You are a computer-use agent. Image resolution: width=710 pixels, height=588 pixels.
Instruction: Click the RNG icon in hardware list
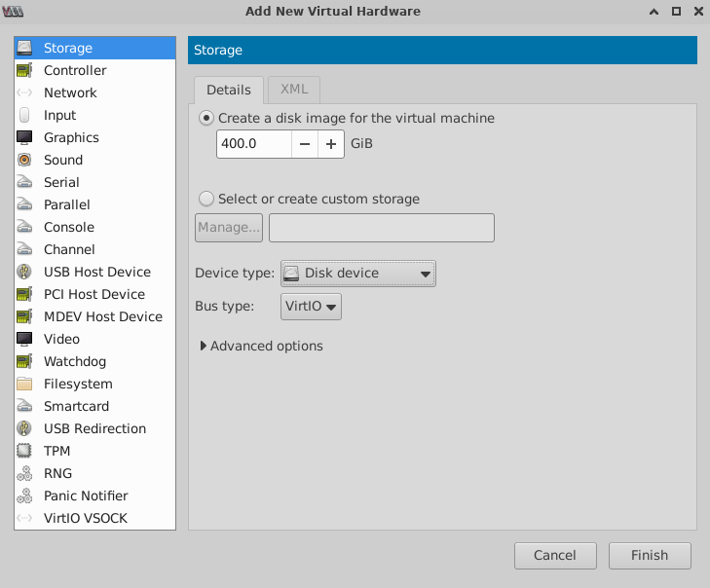point(25,473)
